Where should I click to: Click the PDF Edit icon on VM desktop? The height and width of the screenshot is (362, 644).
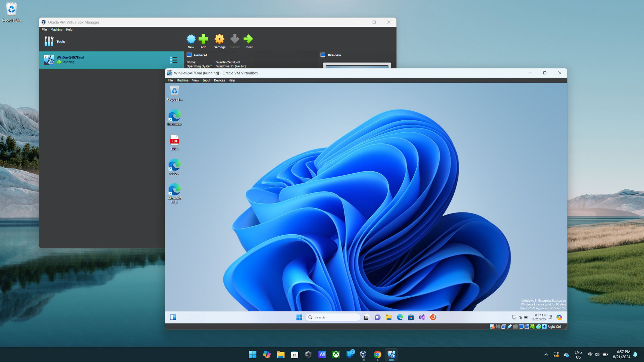pos(174,140)
